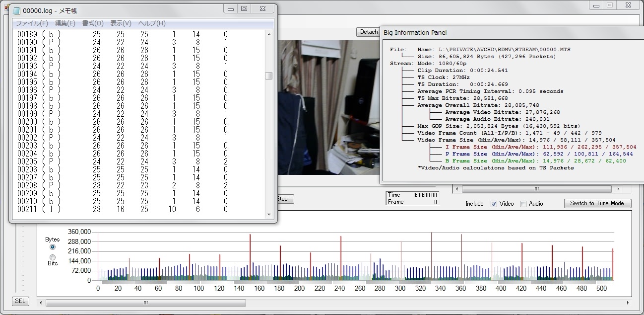Minimize the 00000.log Notepad window

click(230, 8)
